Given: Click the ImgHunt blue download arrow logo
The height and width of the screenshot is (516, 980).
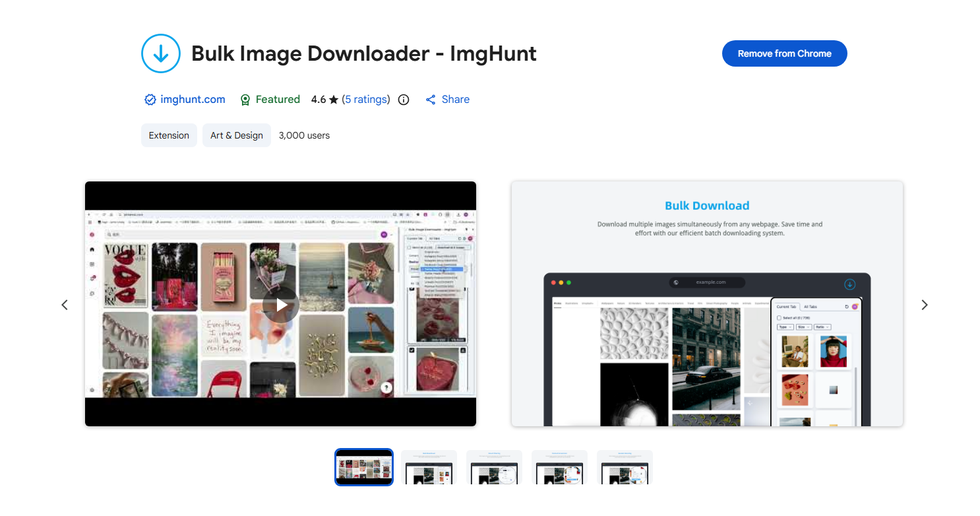Looking at the screenshot, I should coord(160,53).
